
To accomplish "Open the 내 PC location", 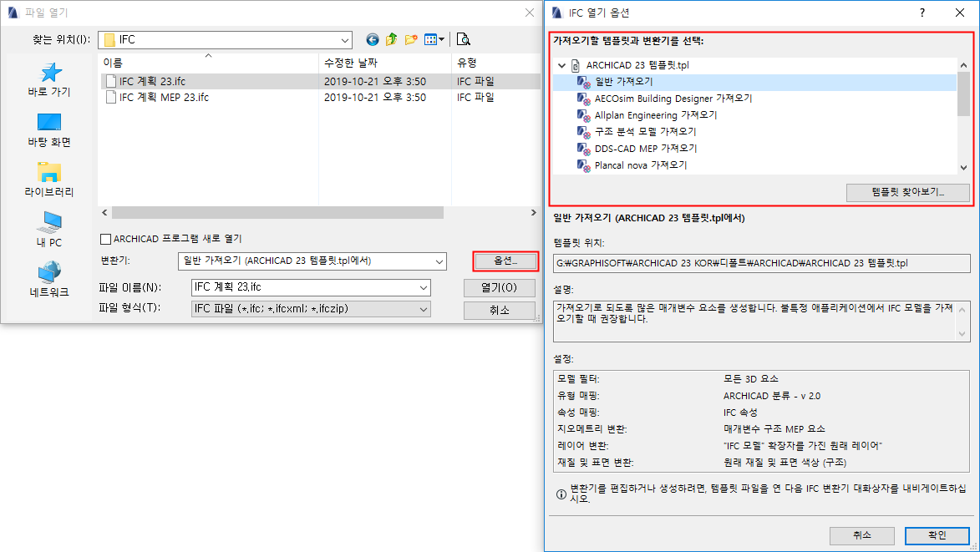I will [49, 230].
